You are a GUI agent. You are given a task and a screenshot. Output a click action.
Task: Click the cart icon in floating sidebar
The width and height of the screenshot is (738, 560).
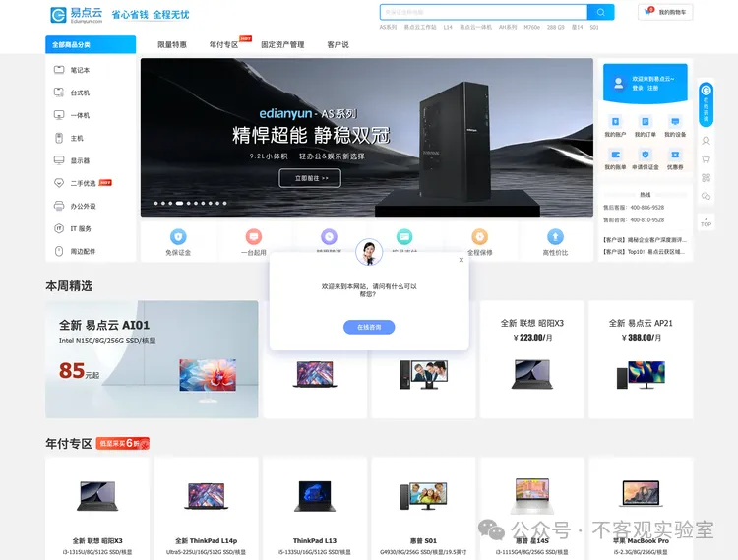coord(706,159)
